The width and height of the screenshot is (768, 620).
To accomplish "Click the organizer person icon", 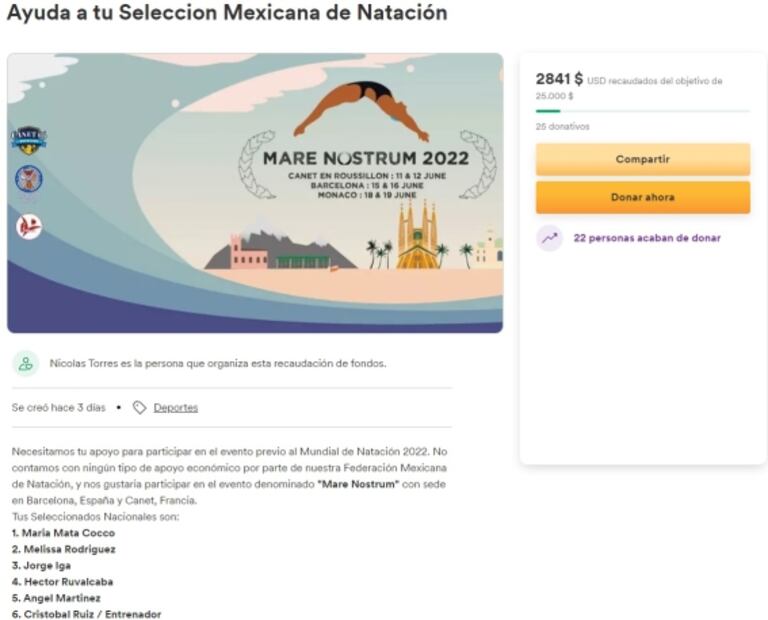I will 26,364.
